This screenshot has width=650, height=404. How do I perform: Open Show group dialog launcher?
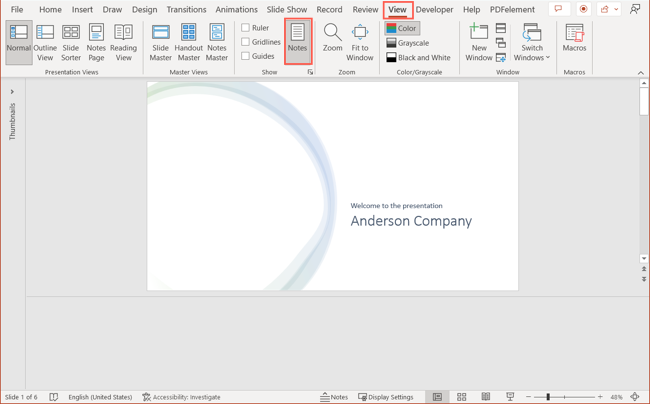click(310, 72)
